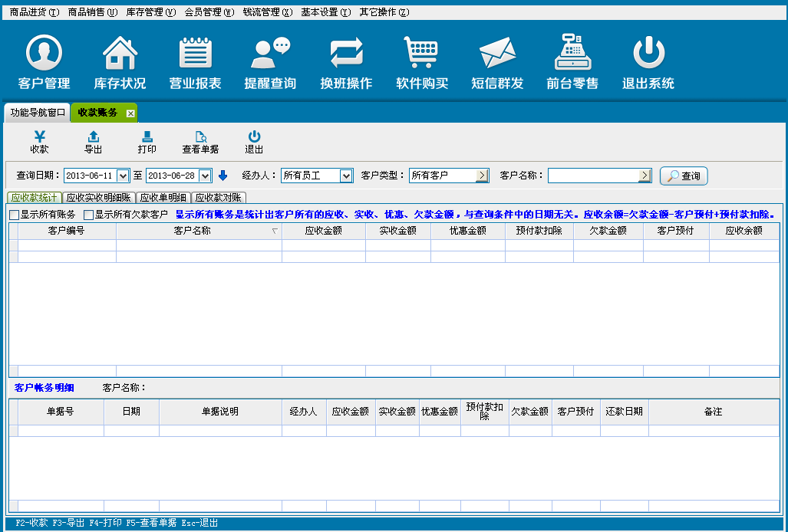This screenshot has width=788, height=532.
Task: Click the 应收余额 column header
Action: click(x=744, y=231)
